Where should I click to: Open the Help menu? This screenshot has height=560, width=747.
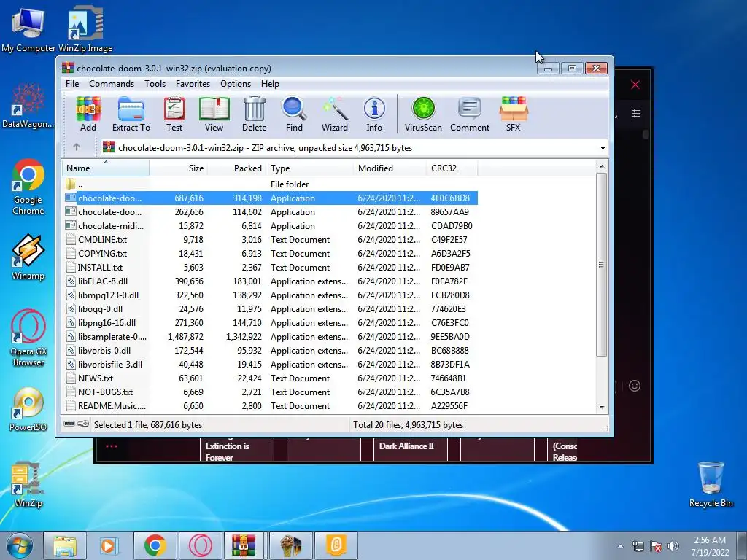[270, 84]
